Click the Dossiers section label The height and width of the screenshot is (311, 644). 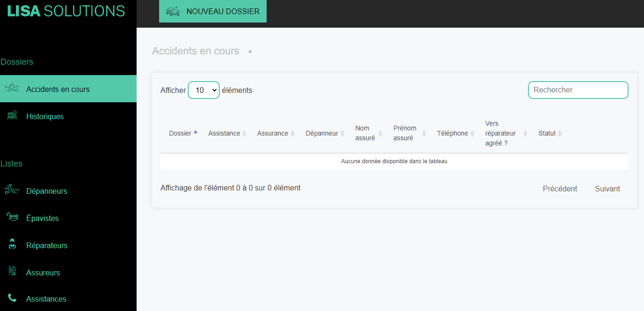tap(17, 62)
